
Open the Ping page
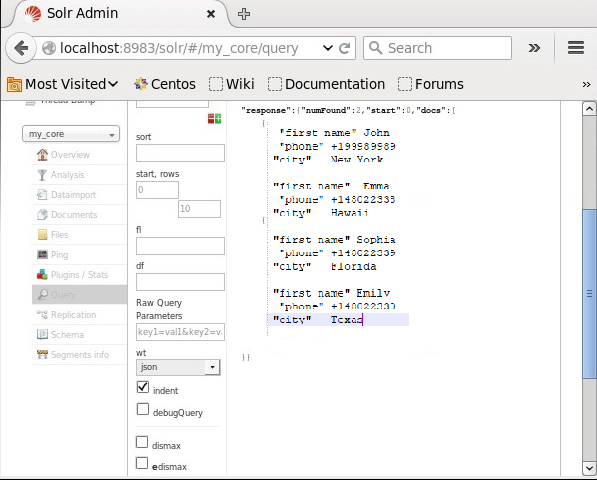pos(80,255)
